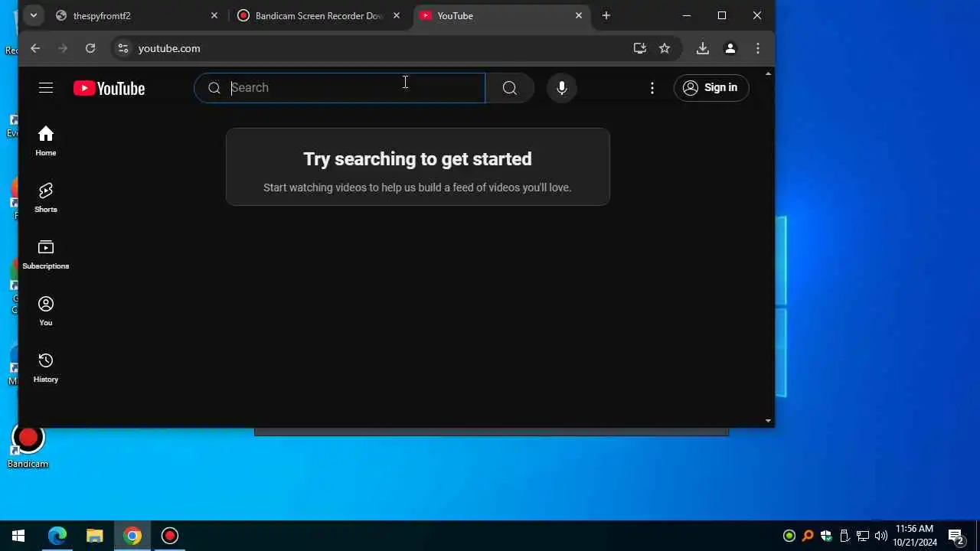
Task: Open the Windows Start menu
Action: (x=18, y=536)
